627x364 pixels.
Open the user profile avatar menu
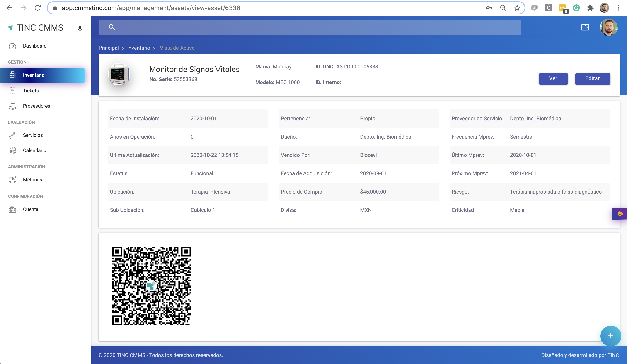pyautogui.click(x=609, y=27)
